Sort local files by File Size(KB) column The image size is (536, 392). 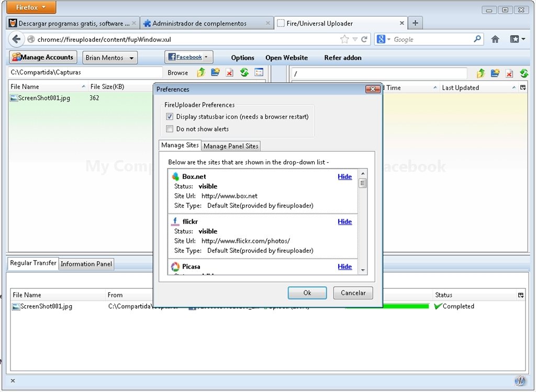tap(120, 86)
